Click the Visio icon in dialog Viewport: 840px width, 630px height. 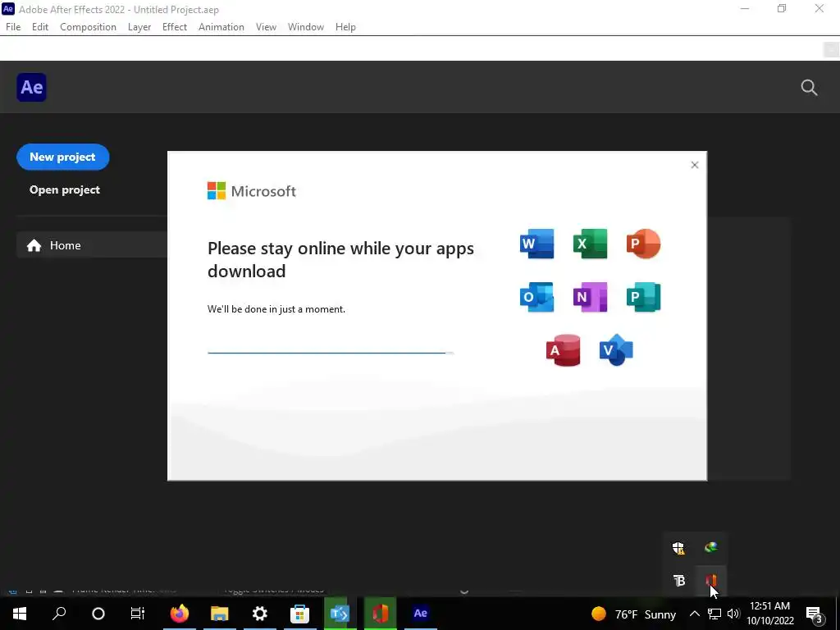616,350
